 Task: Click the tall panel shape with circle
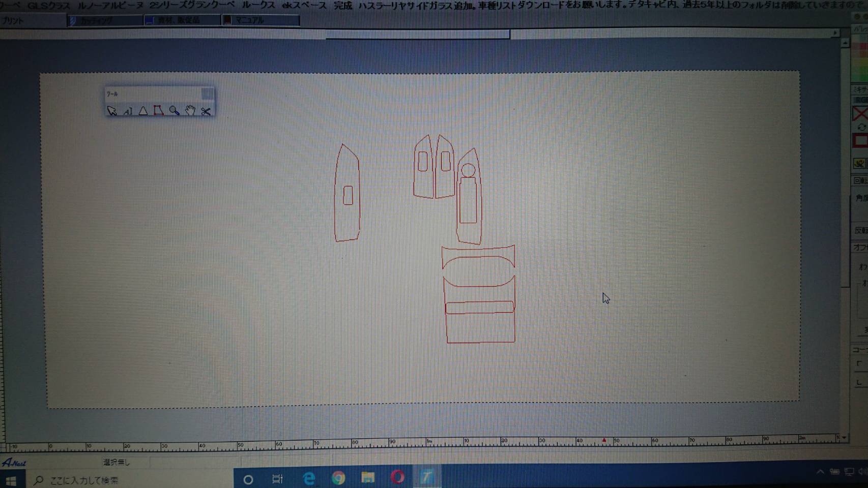[x=469, y=196]
